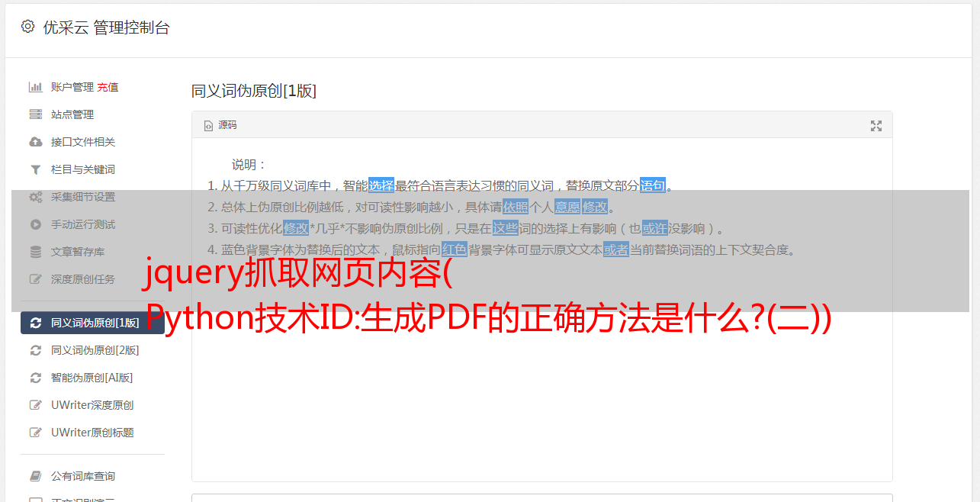Toggle fullscreen with the expand arrows icon
980x502 pixels.
point(876,126)
